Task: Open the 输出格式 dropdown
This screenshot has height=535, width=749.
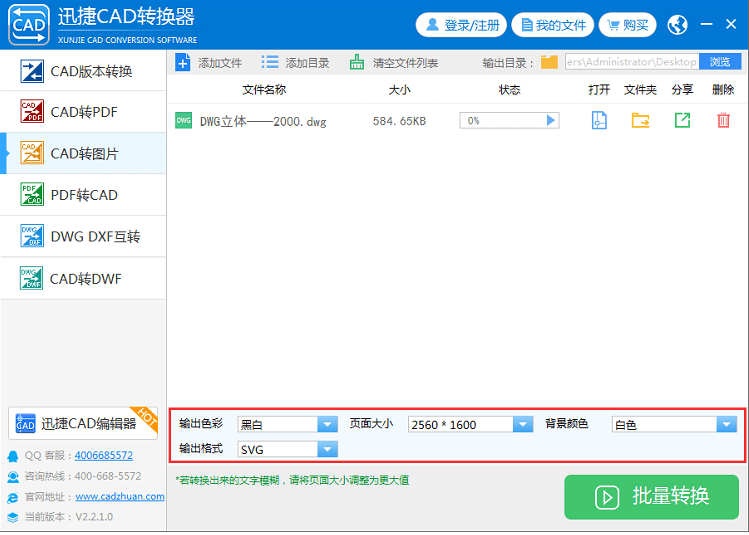Action: [327, 449]
